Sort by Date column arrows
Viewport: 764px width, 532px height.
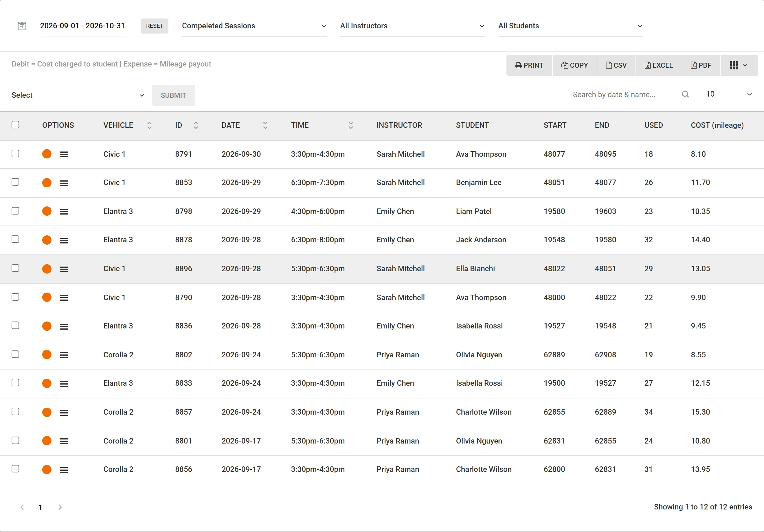pyautogui.click(x=265, y=125)
